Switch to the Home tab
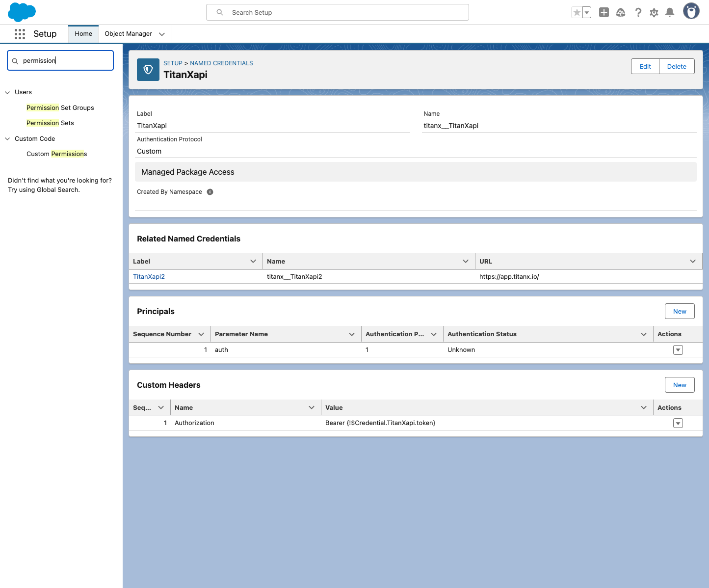The image size is (709, 588). pyautogui.click(x=83, y=34)
